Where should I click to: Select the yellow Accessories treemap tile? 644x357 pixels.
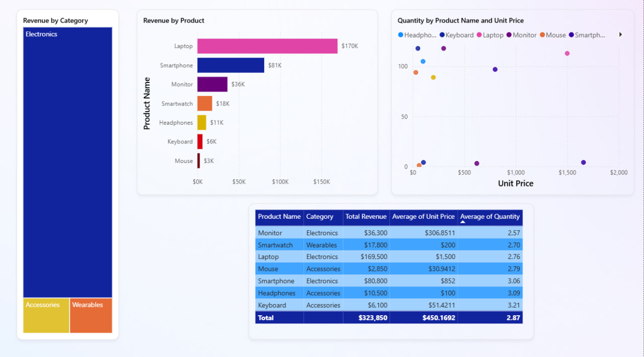(46, 316)
